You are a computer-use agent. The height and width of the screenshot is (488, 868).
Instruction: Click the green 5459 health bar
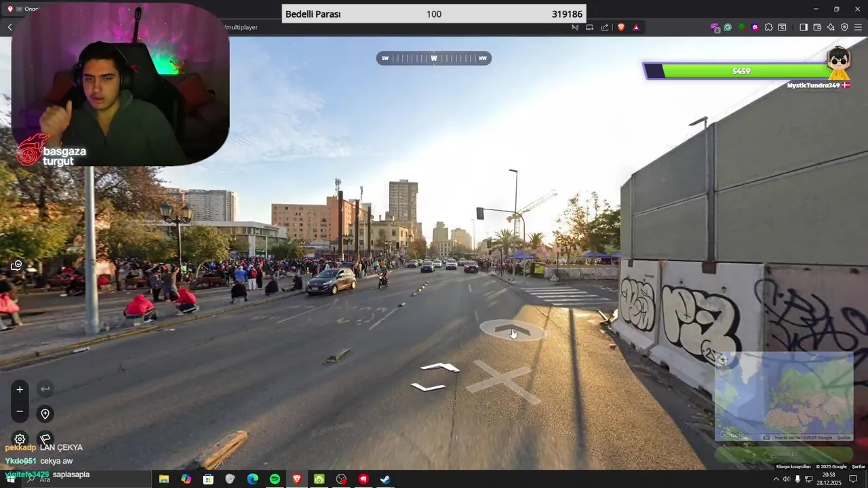[741, 71]
